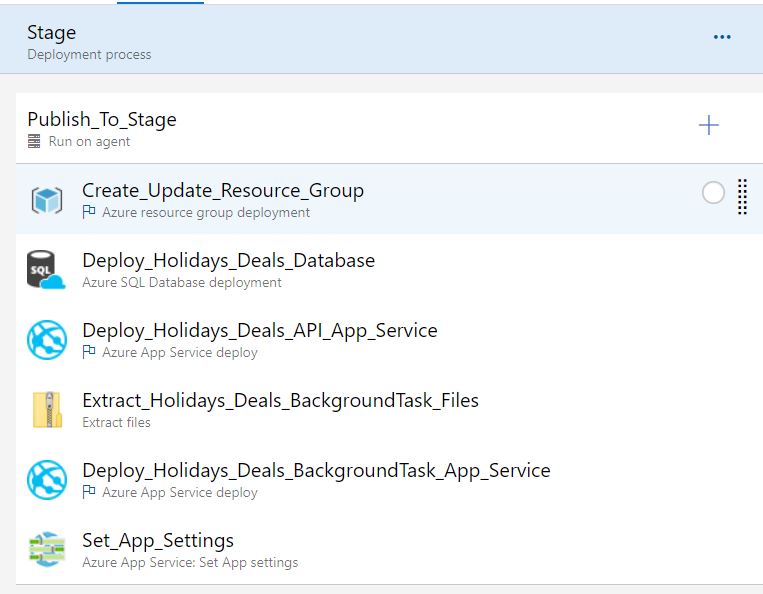Click the Azure resource group cube icon

click(x=47, y=200)
